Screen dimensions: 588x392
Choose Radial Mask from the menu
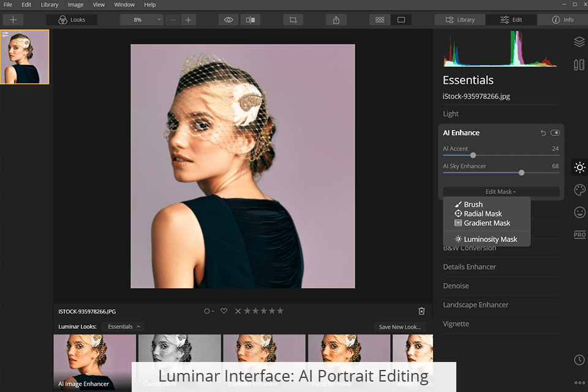[483, 214]
